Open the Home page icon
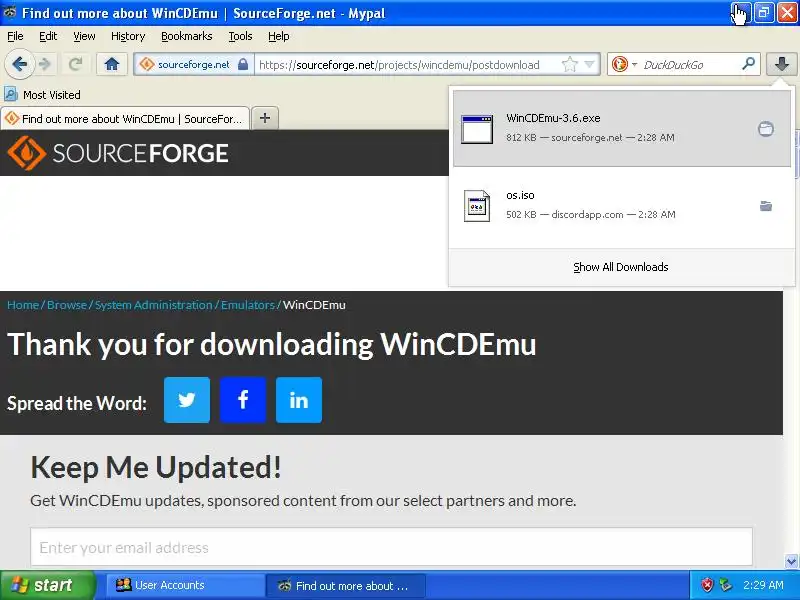The width and height of the screenshot is (800, 600). [112, 64]
